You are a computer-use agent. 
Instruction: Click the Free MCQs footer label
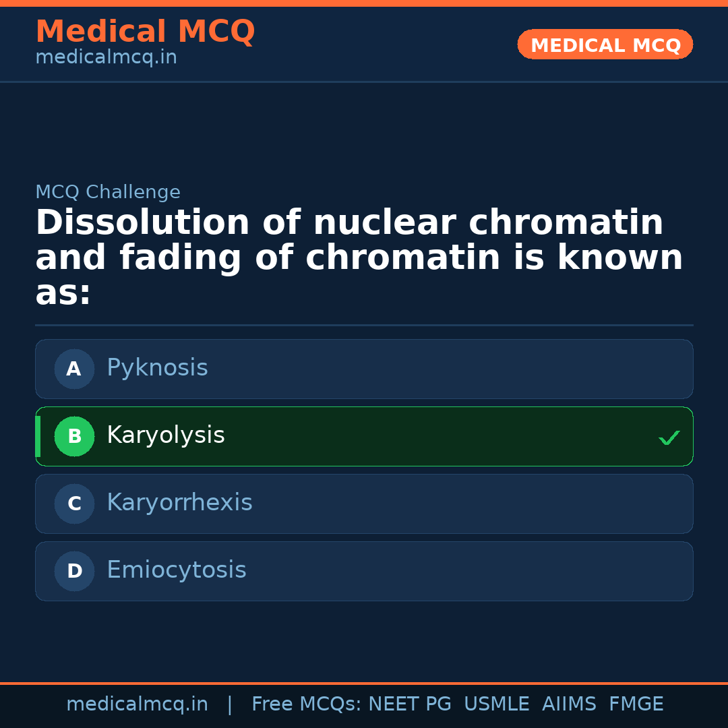306,704
